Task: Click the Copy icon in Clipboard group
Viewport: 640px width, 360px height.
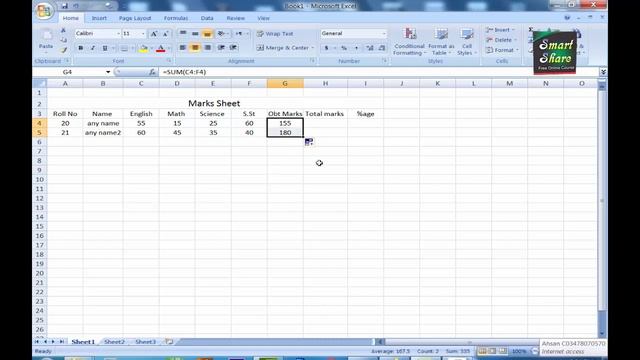Action: pos(63,40)
